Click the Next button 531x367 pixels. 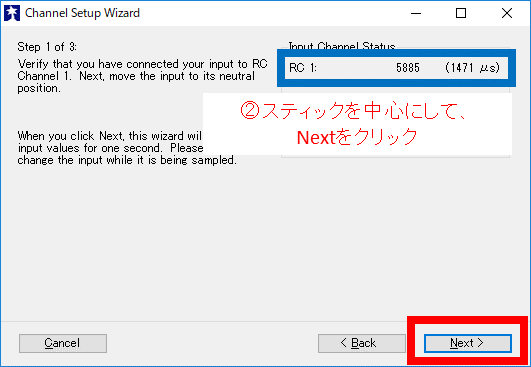point(468,343)
